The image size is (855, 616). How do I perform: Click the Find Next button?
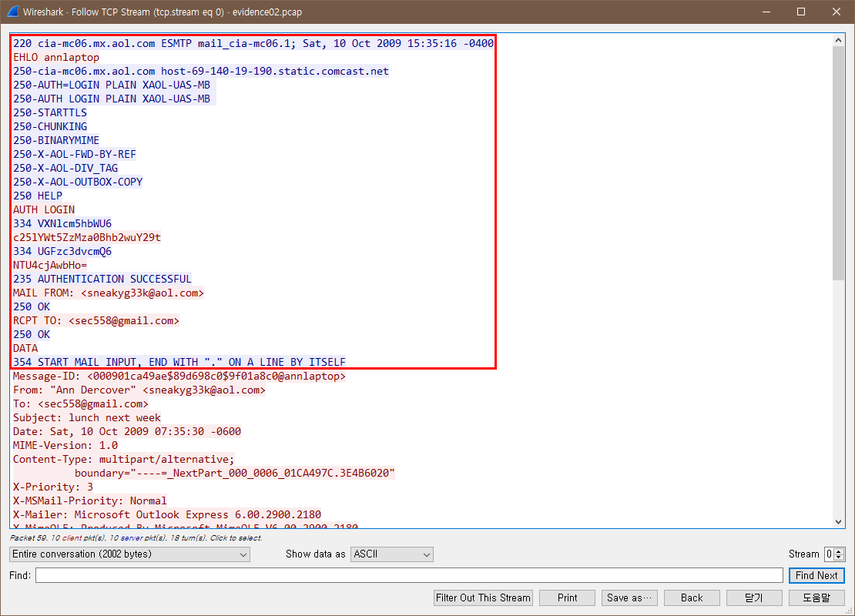pyautogui.click(x=816, y=575)
